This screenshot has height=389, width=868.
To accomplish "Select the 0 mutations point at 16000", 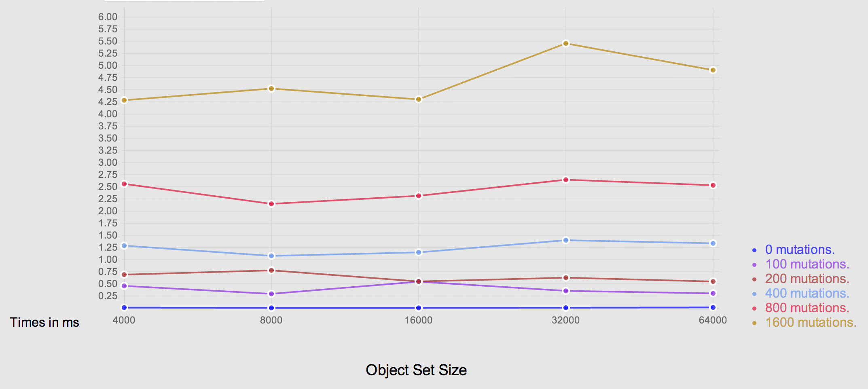I will click(x=419, y=308).
